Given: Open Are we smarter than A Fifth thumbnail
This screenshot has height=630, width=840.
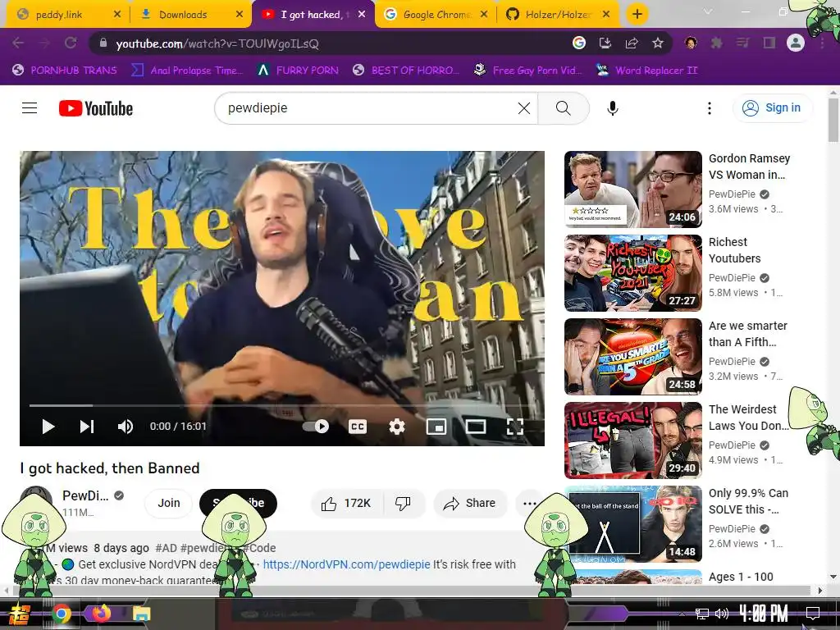Looking at the screenshot, I should click(x=633, y=357).
